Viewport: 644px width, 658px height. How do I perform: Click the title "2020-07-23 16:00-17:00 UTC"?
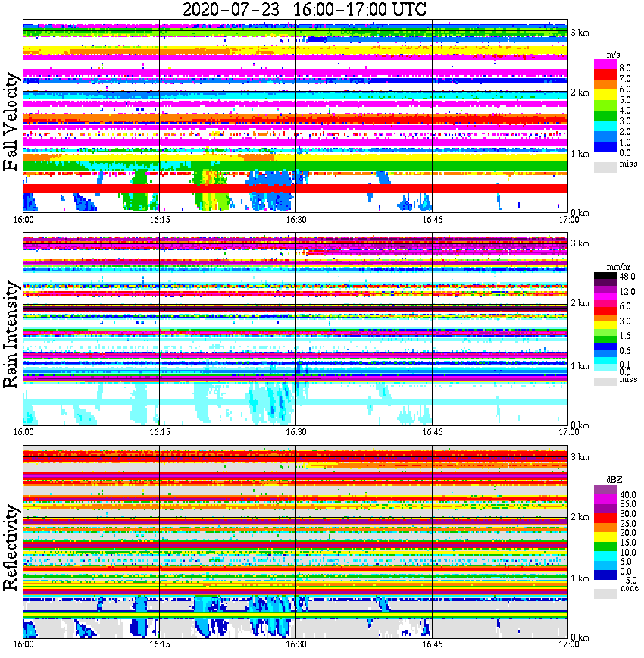coord(305,9)
